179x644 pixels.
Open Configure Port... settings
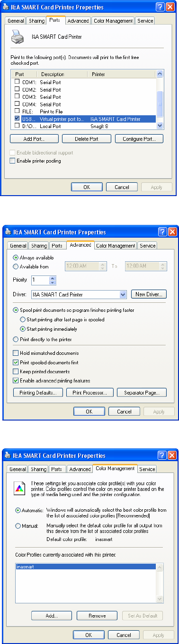(139, 139)
